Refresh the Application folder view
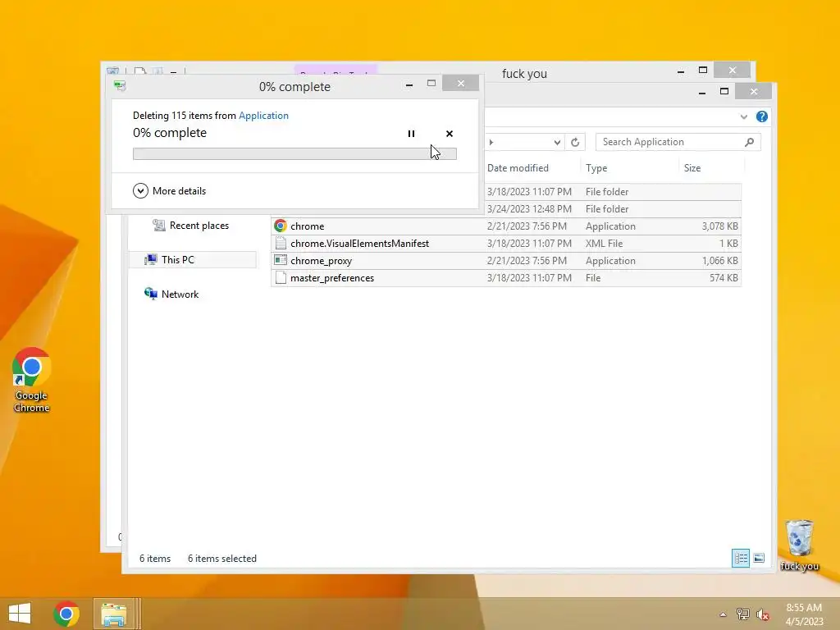The width and height of the screenshot is (840, 630). (575, 142)
